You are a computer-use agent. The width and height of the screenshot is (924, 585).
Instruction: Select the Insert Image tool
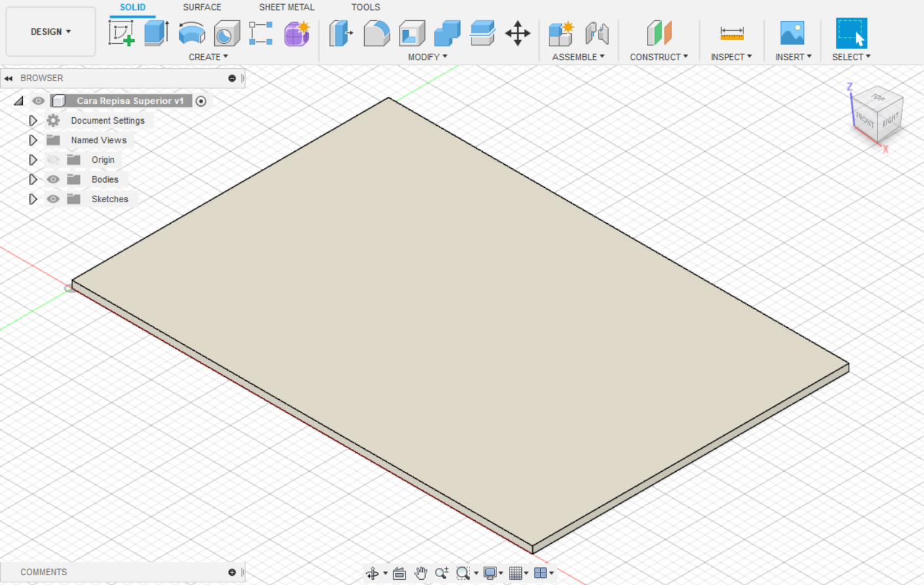click(x=792, y=33)
